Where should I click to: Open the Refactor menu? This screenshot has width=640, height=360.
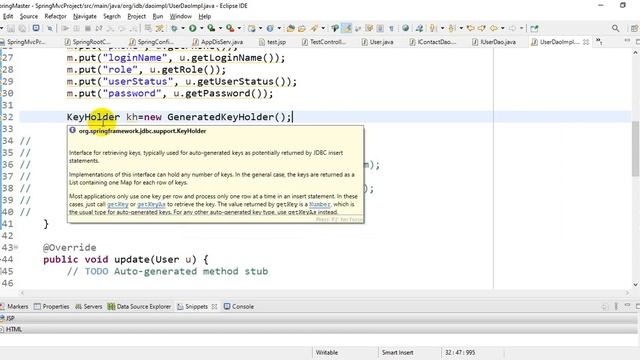pyautogui.click(x=55, y=16)
